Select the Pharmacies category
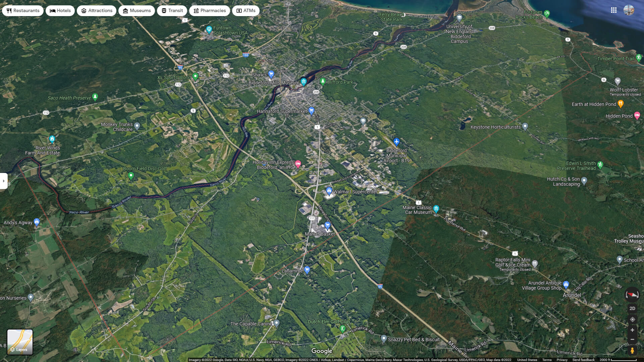644x362 pixels. pos(209,10)
